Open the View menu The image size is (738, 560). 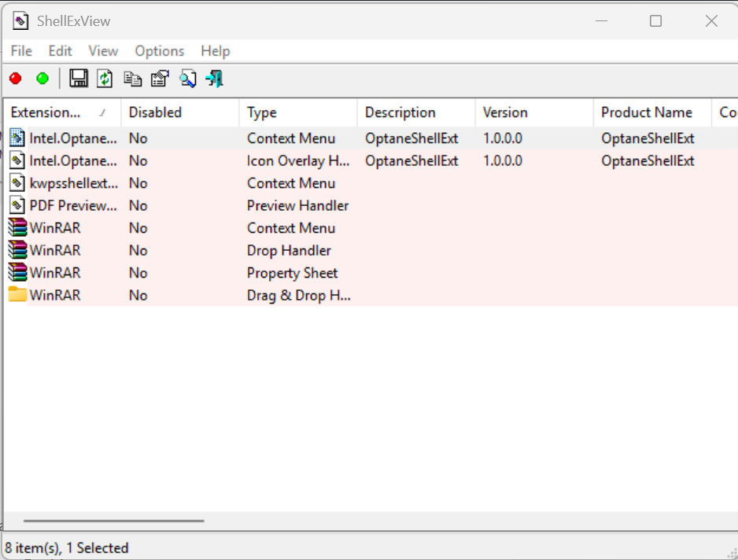point(103,51)
